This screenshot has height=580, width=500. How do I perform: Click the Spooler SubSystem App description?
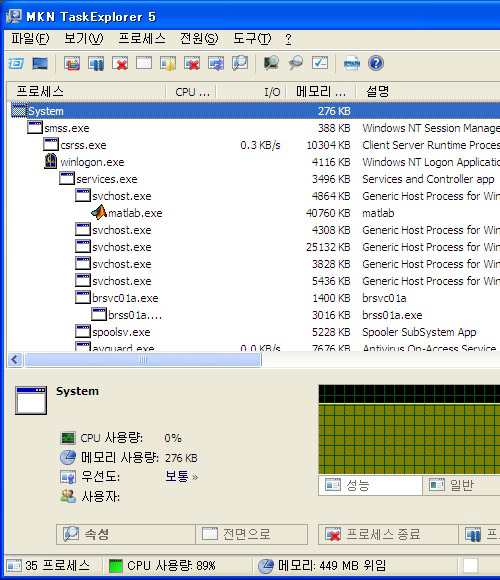(419, 332)
